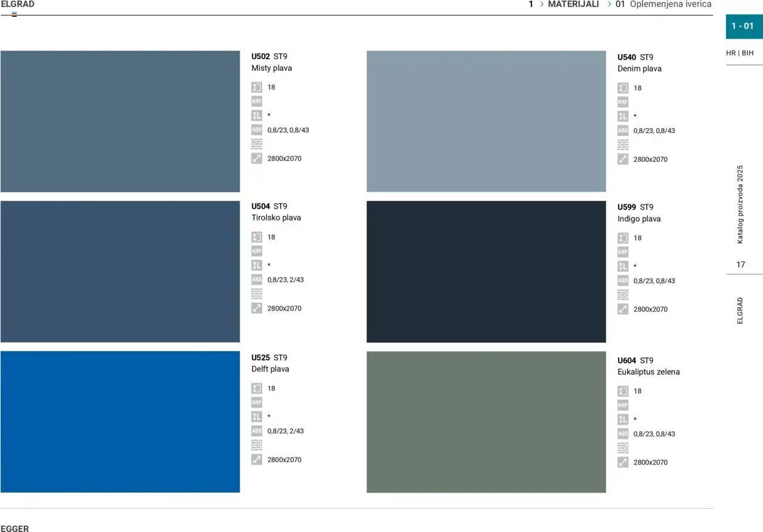This screenshot has width=763, height=532.
Task: Click the ELGRAD header text at top left
Action: [x=18, y=4]
